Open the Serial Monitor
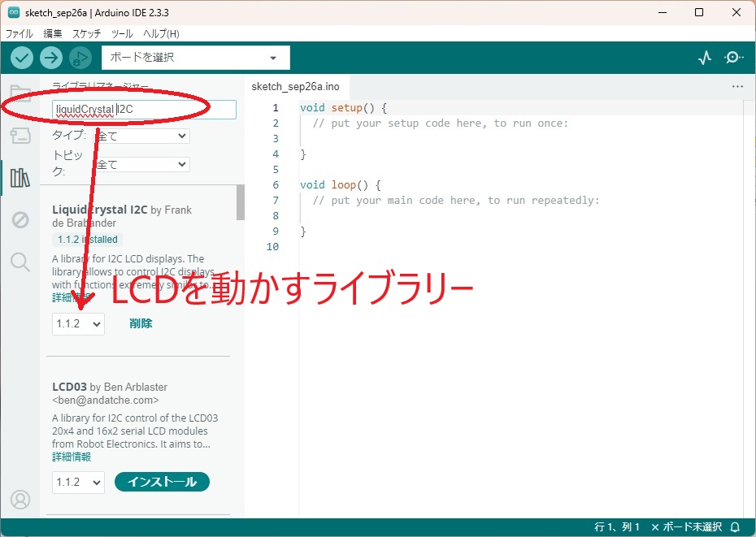Viewport: 756px width, 537px height. pyautogui.click(x=733, y=58)
